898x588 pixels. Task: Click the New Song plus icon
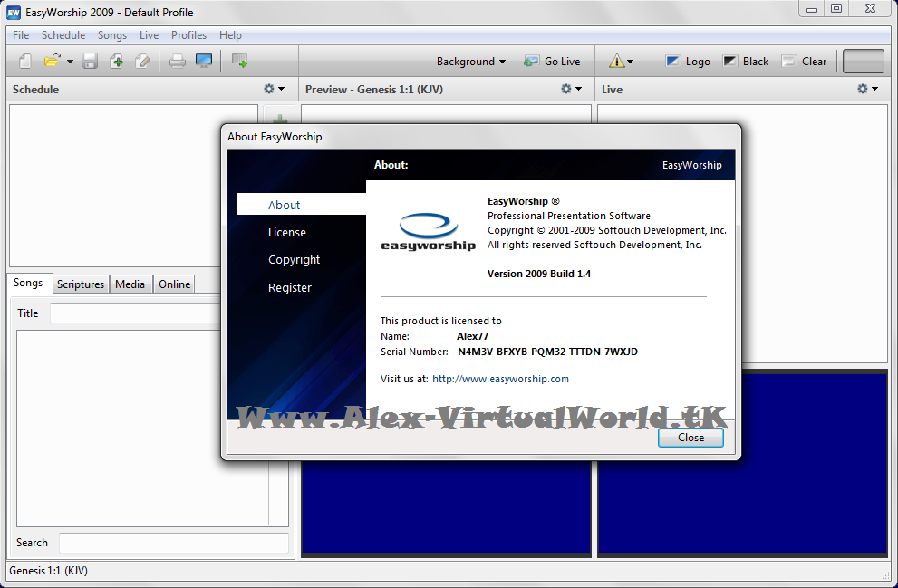coord(116,61)
